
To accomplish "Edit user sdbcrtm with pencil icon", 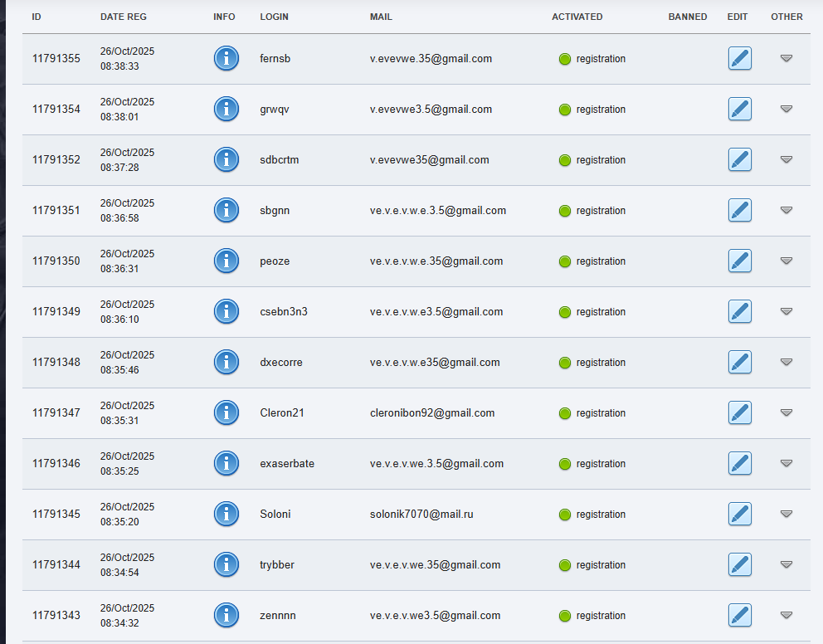I will click(x=739, y=159).
